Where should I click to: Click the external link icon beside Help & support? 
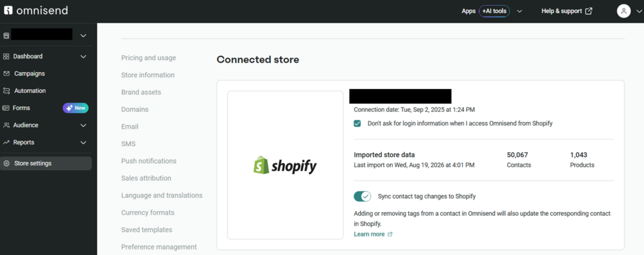(589, 11)
